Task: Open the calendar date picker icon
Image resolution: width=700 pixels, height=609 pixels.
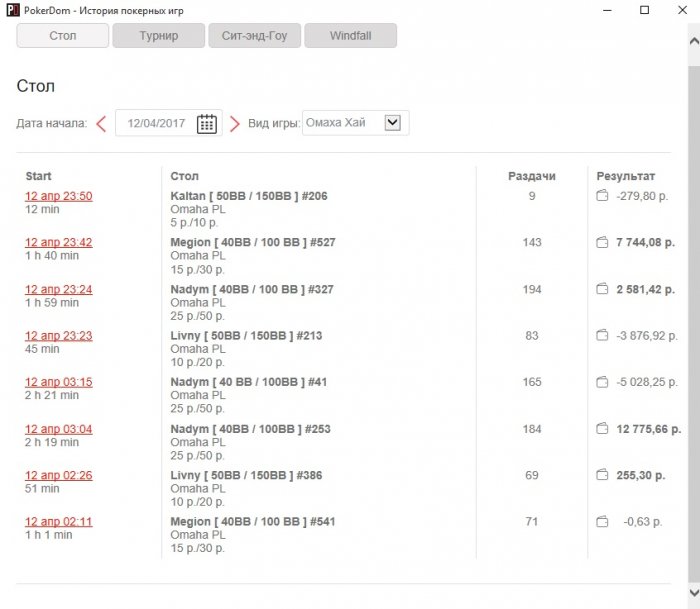Action: click(x=207, y=123)
